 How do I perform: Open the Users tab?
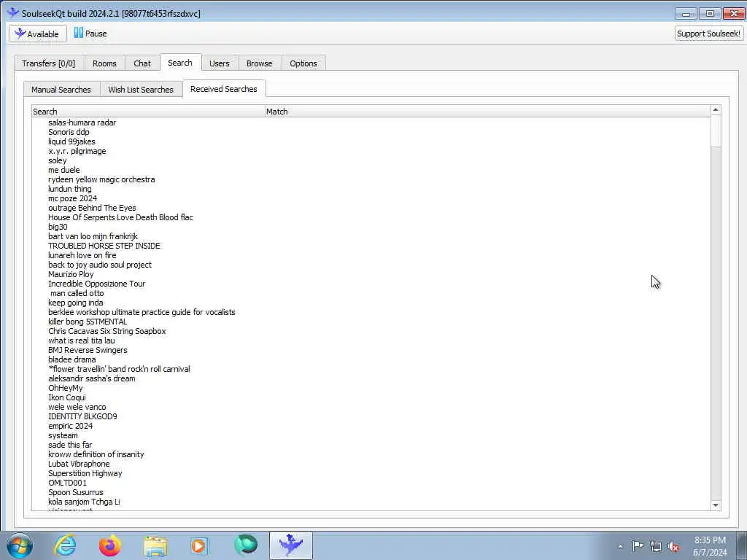pyautogui.click(x=219, y=63)
